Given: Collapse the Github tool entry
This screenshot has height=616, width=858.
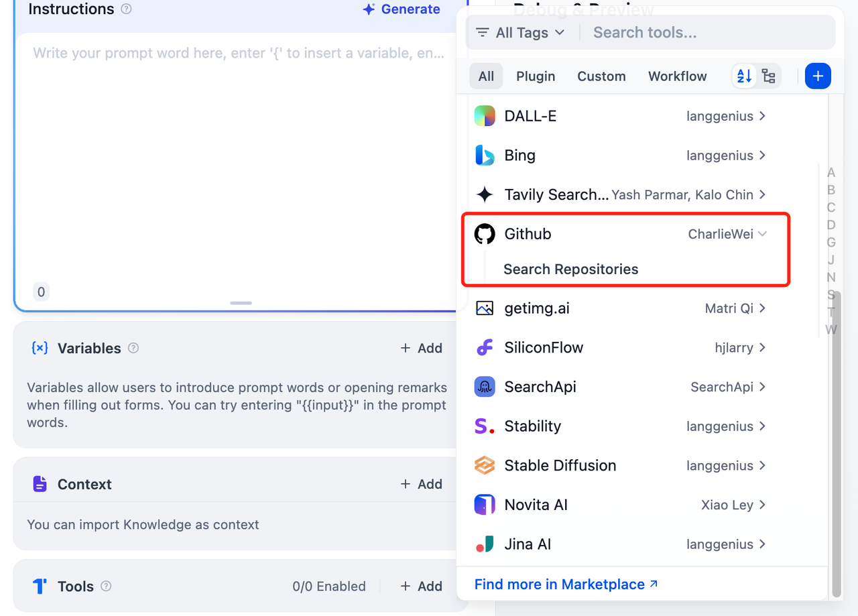Looking at the screenshot, I should pos(762,234).
